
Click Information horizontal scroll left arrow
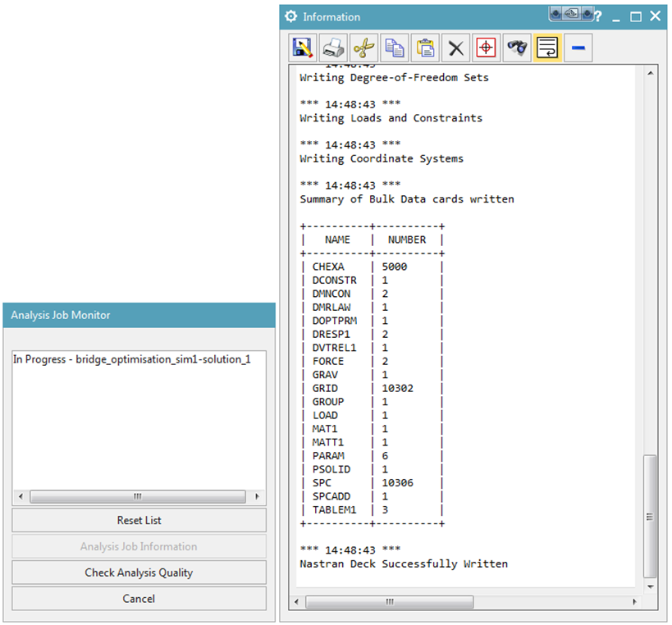[x=296, y=602]
